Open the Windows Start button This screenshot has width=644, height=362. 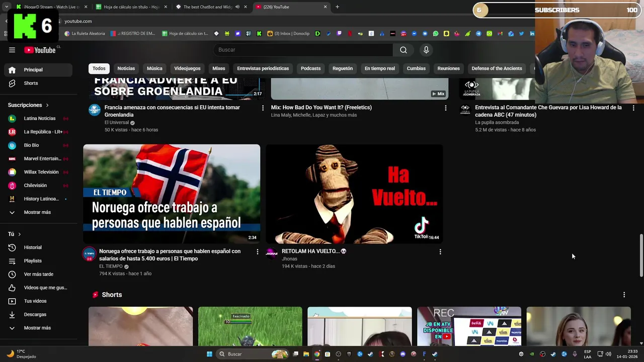[x=209, y=354]
